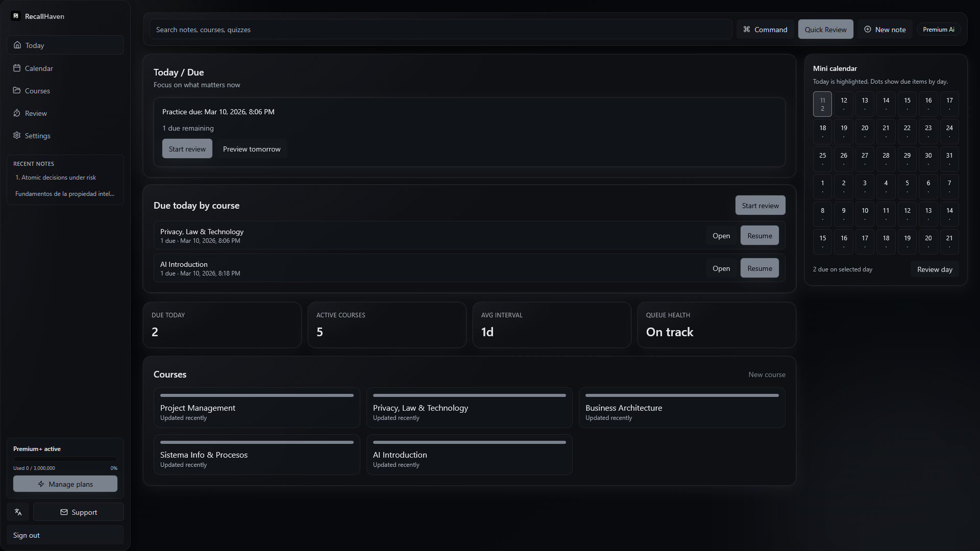Screen dimensions: 980x551
Task: Click the Review flame icon
Action: 17,113
